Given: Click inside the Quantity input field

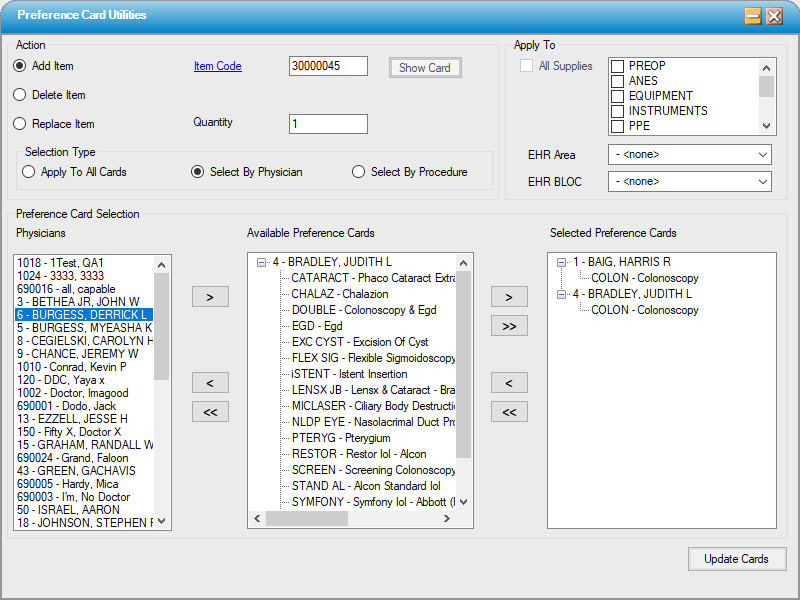Looking at the screenshot, I should [x=327, y=124].
